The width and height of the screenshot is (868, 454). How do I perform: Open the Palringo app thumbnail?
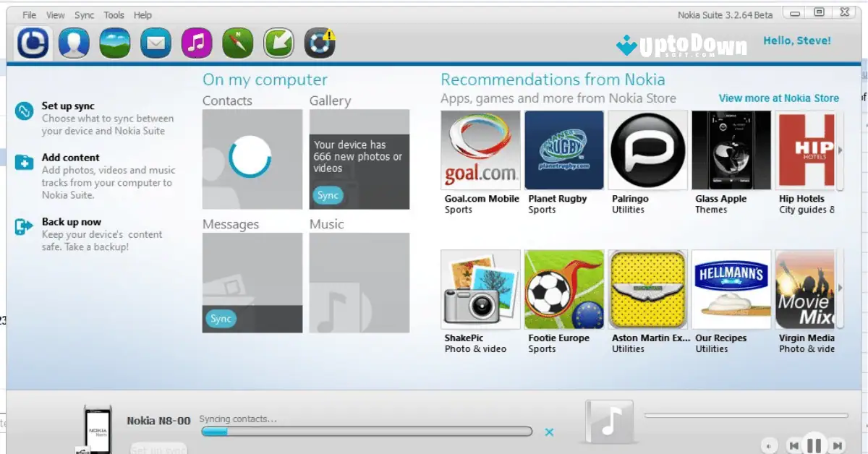pyautogui.click(x=647, y=150)
